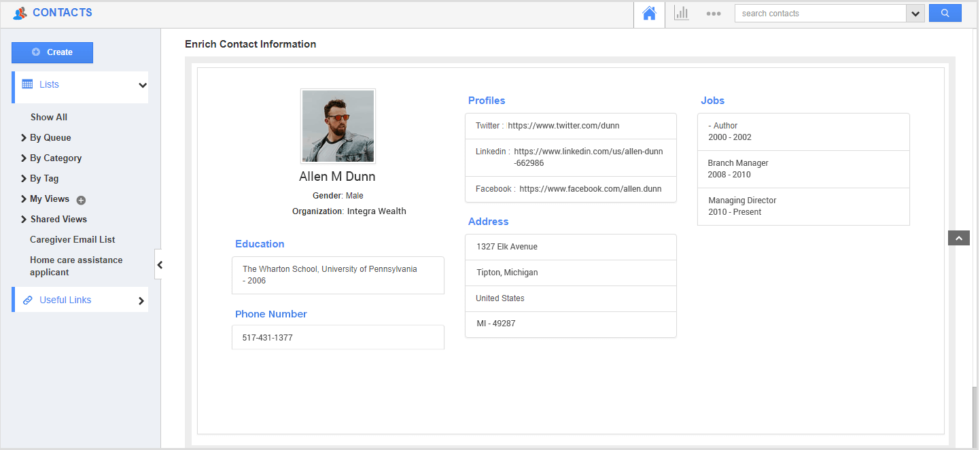Click the three-dots more options icon

point(713,14)
